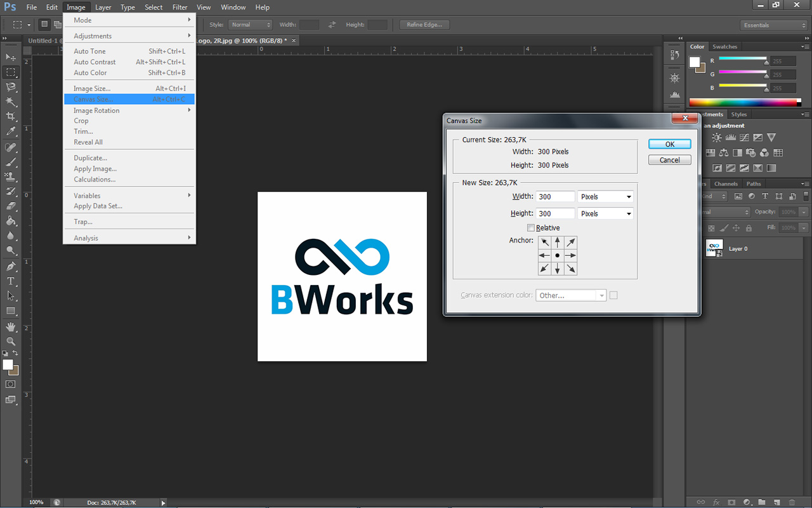This screenshot has height=508, width=812.
Task: Select the Zoom tool
Action: pos(11,341)
